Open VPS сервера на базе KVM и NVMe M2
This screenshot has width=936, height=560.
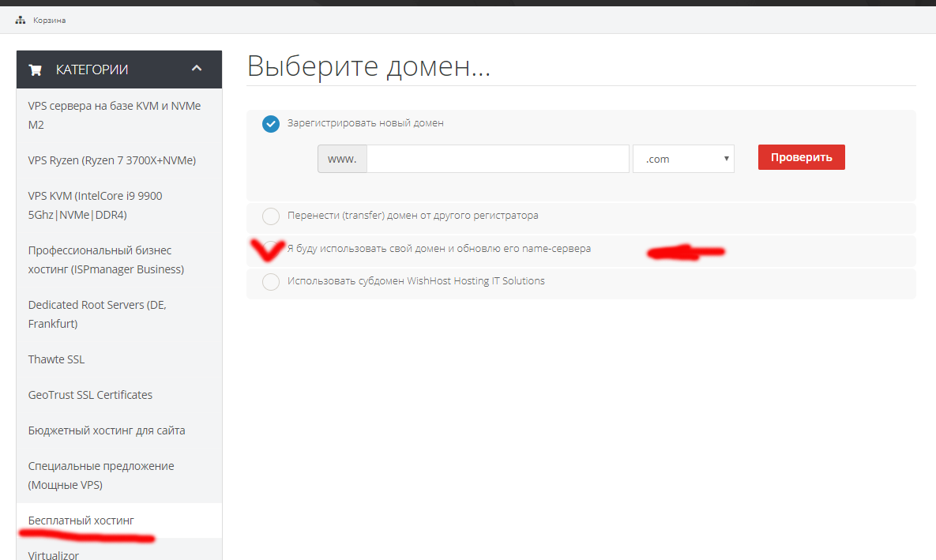coord(118,115)
